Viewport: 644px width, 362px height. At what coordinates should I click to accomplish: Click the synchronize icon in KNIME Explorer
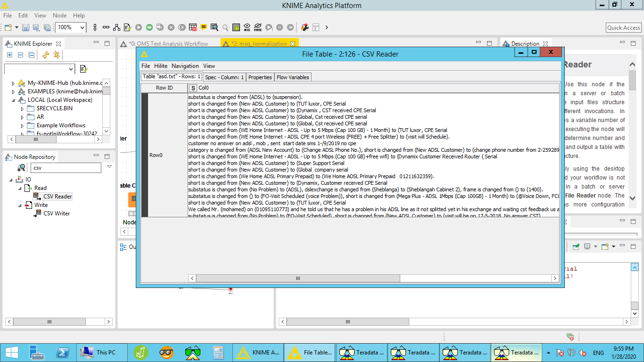(x=57, y=55)
